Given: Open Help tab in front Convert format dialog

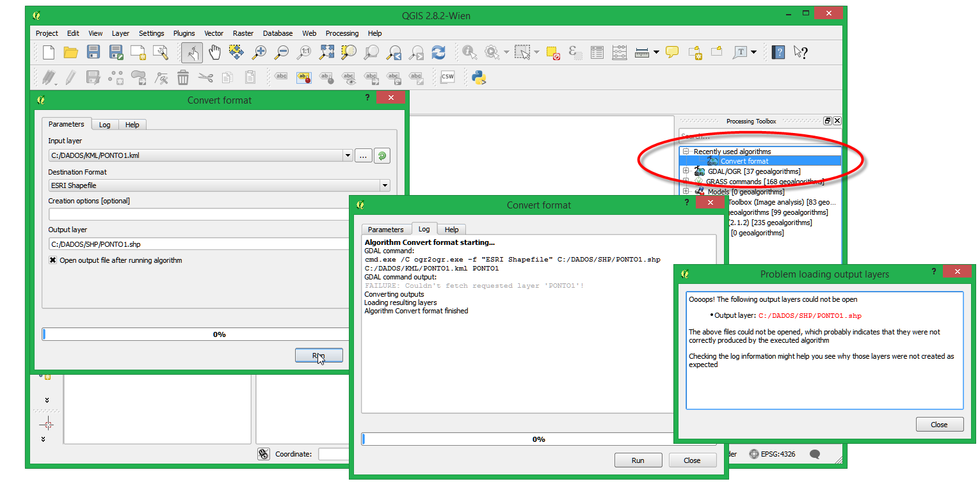Looking at the screenshot, I should pyautogui.click(x=452, y=230).
